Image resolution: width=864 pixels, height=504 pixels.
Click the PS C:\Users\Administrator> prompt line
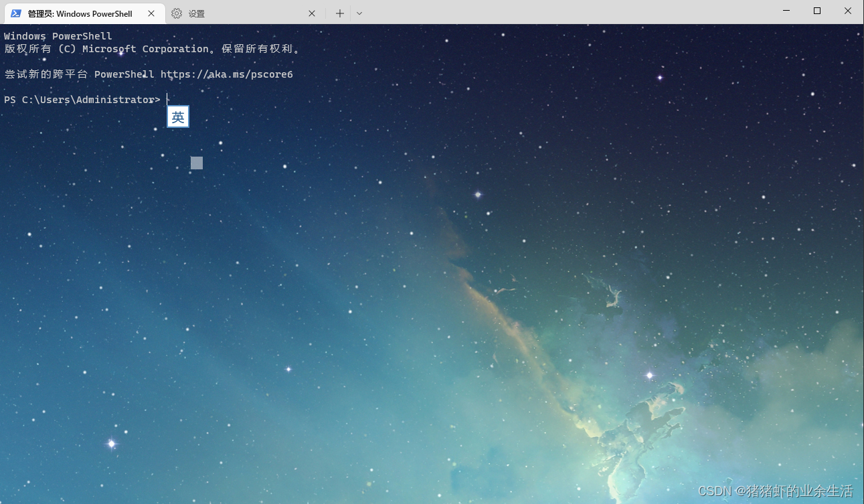pyautogui.click(x=82, y=100)
